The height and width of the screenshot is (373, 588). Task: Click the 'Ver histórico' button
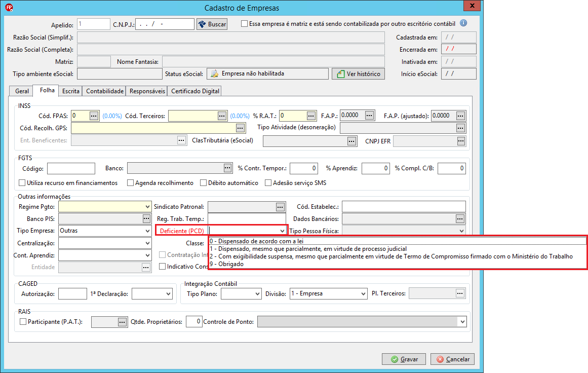(x=358, y=74)
